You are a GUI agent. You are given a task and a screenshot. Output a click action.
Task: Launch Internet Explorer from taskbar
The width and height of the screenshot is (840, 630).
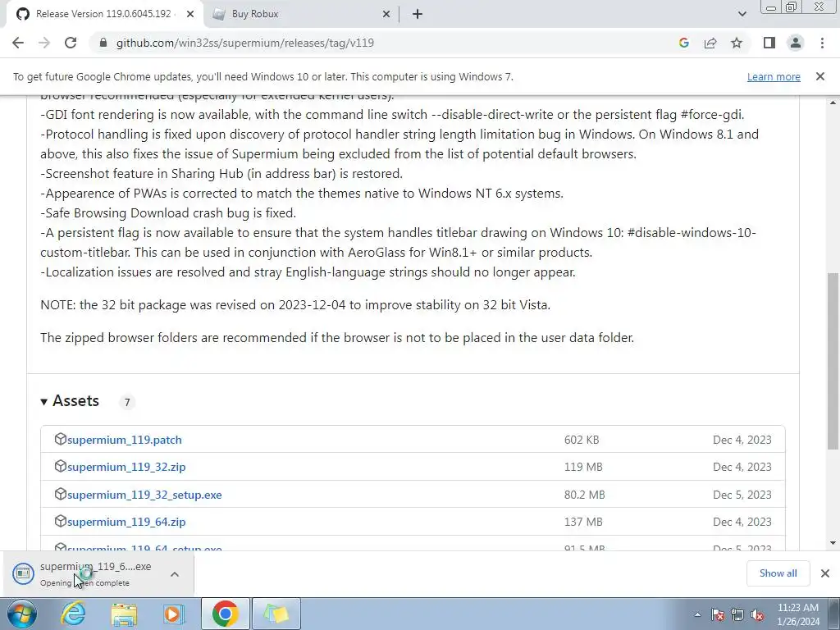73,614
